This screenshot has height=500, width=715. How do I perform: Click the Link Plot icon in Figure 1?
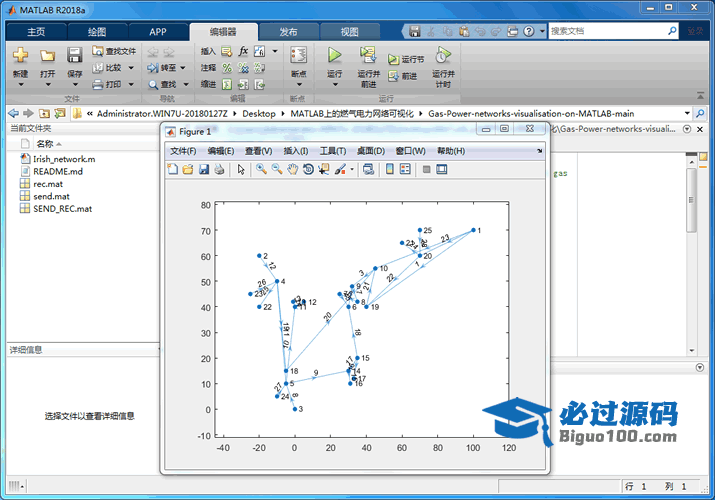point(368,170)
